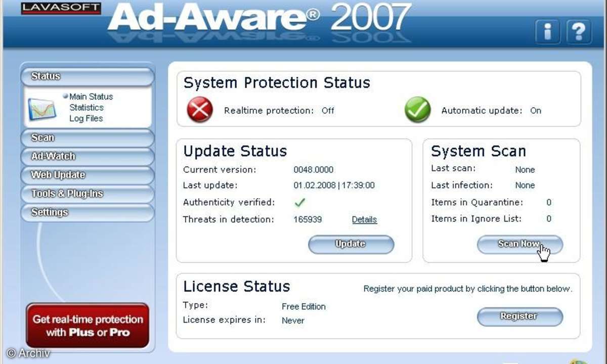The width and height of the screenshot is (607, 364).
Task: Click the red Realtime protection off icon
Action: pos(199,110)
